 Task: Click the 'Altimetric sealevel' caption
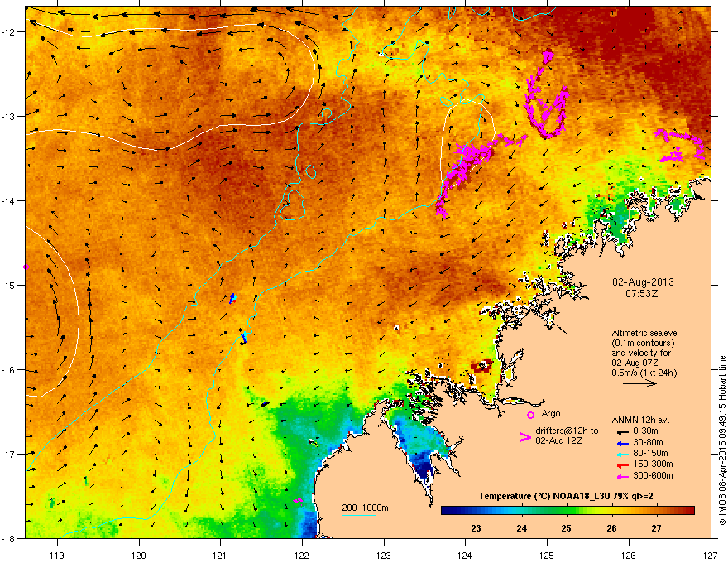(645, 333)
